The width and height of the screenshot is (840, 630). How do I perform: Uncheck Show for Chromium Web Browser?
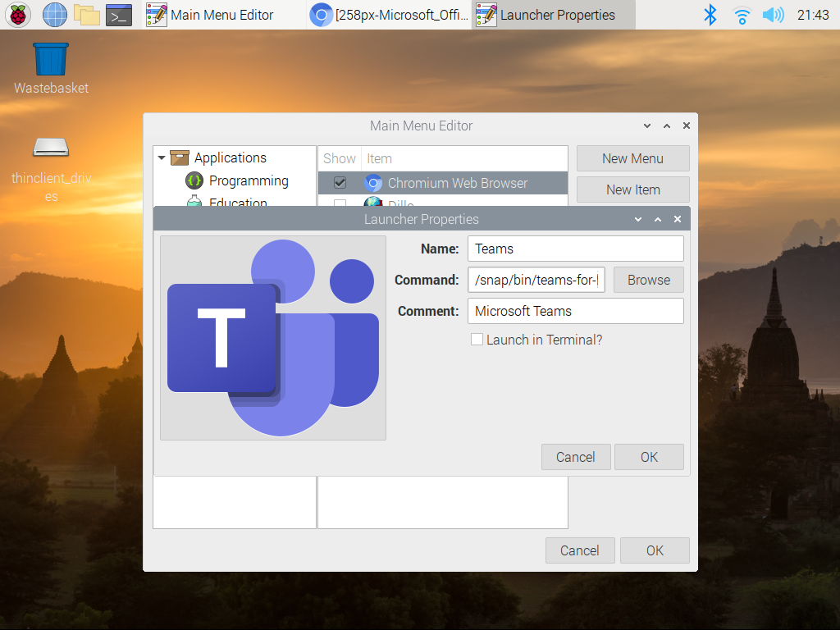pyautogui.click(x=340, y=183)
